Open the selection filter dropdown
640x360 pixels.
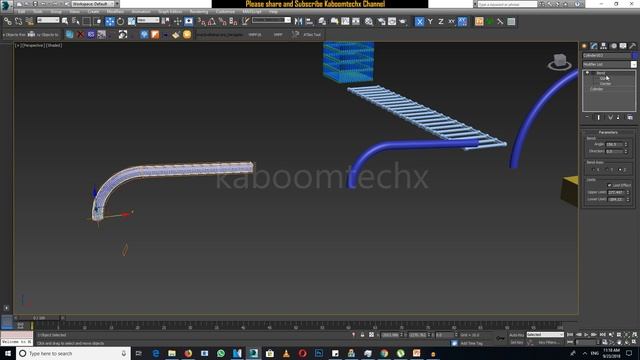48,20
